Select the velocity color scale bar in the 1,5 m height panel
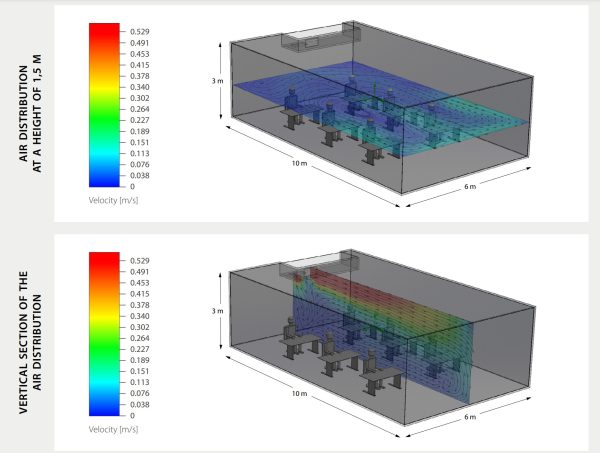The height and width of the screenshot is (453, 600). point(104,105)
